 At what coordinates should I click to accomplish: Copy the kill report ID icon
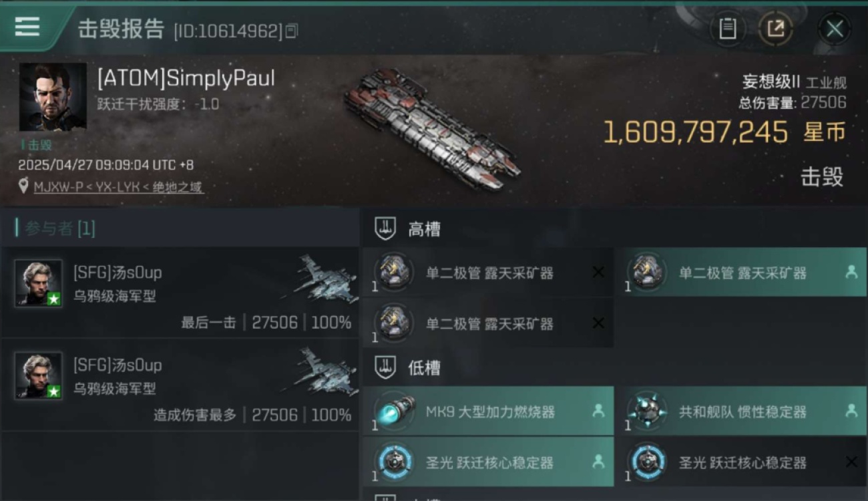(292, 31)
